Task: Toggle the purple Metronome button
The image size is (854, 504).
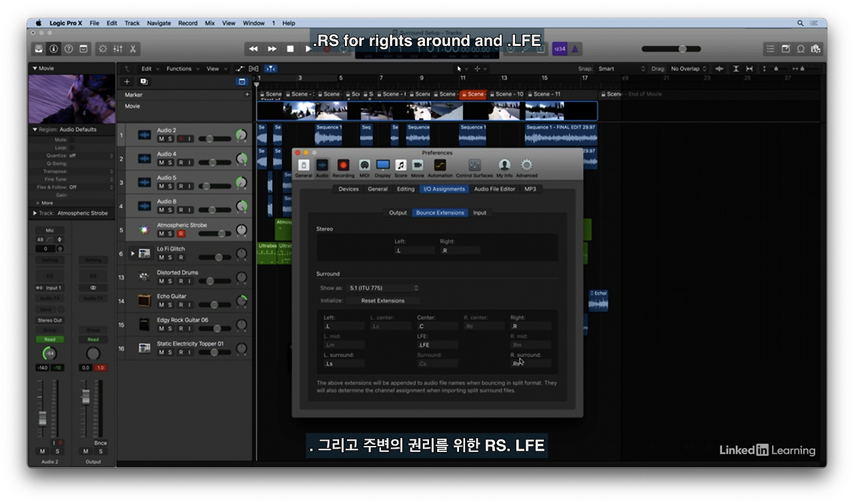Action: click(574, 49)
